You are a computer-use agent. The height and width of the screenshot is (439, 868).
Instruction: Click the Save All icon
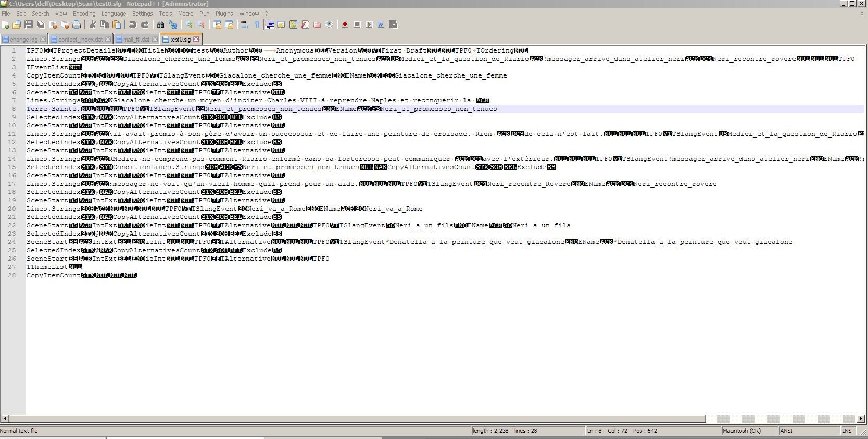click(x=41, y=24)
